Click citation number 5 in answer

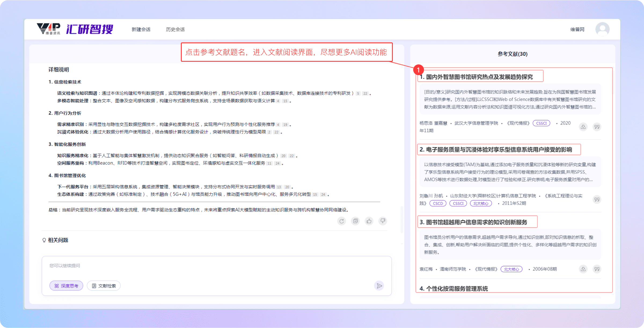(x=358, y=93)
